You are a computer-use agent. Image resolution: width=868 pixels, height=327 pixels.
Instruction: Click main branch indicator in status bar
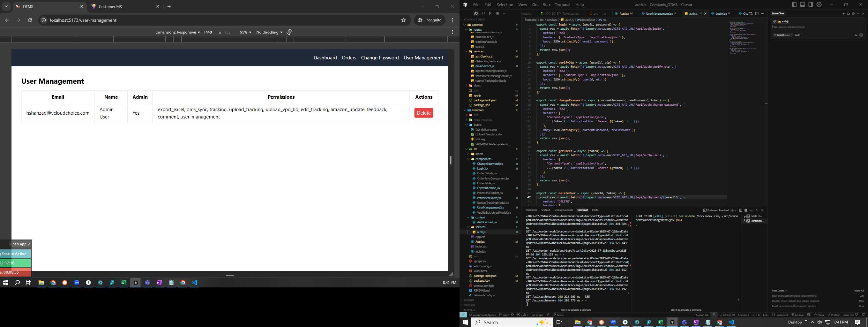tap(504, 315)
